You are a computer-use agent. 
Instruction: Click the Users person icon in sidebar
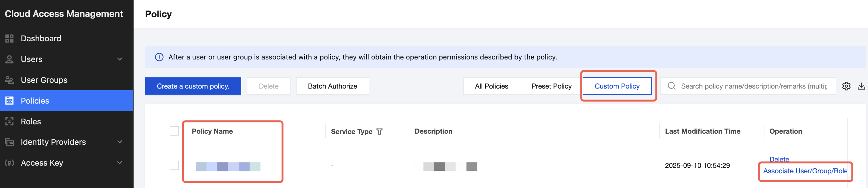pyautogui.click(x=10, y=59)
